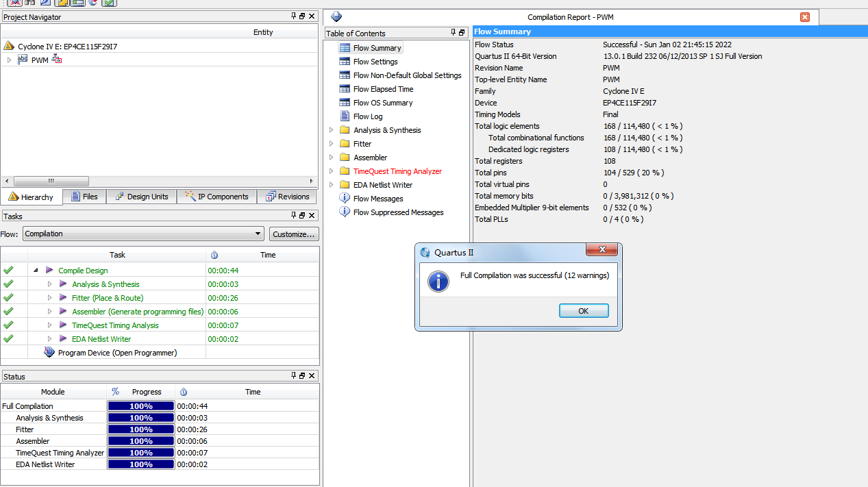Select Flow Summary in Table of Contents
This screenshot has width=868, height=487.
[x=377, y=48]
